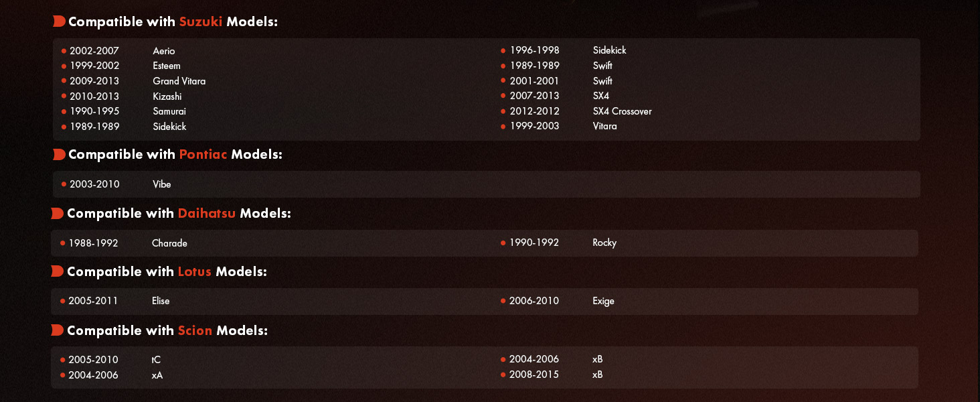Click the Kizashi model entry
980x402 pixels.
coord(167,96)
